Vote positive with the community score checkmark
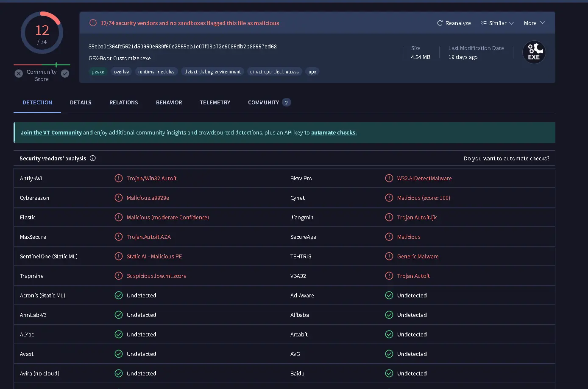This screenshot has width=588, height=389. click(65, 73)
